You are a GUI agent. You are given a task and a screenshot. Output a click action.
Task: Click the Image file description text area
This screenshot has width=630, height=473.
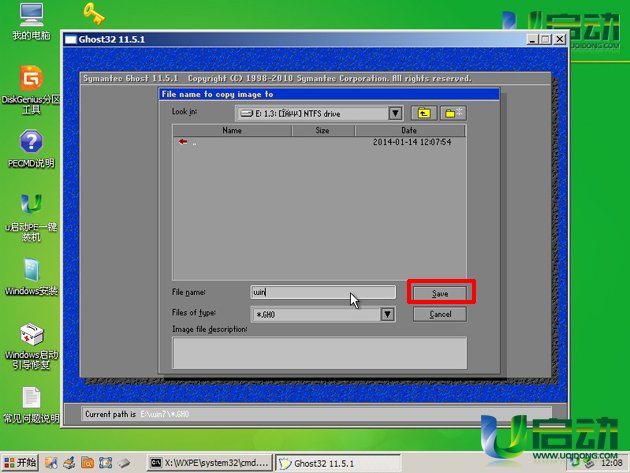coord(320,353)
